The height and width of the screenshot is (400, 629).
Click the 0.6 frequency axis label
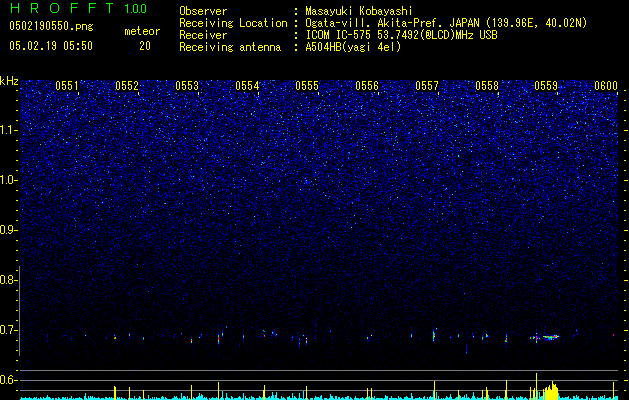(7, 380)
